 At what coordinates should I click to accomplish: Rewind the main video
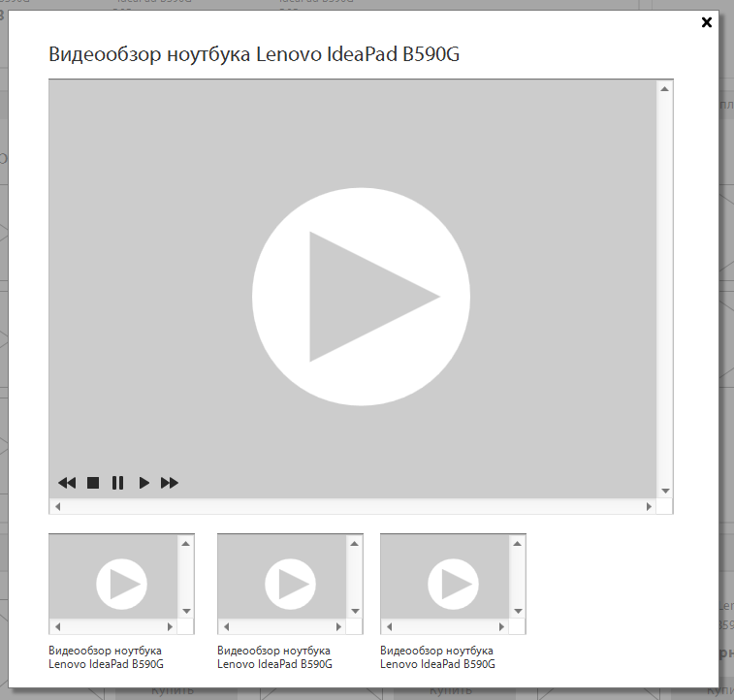click(x=67, y=483)
